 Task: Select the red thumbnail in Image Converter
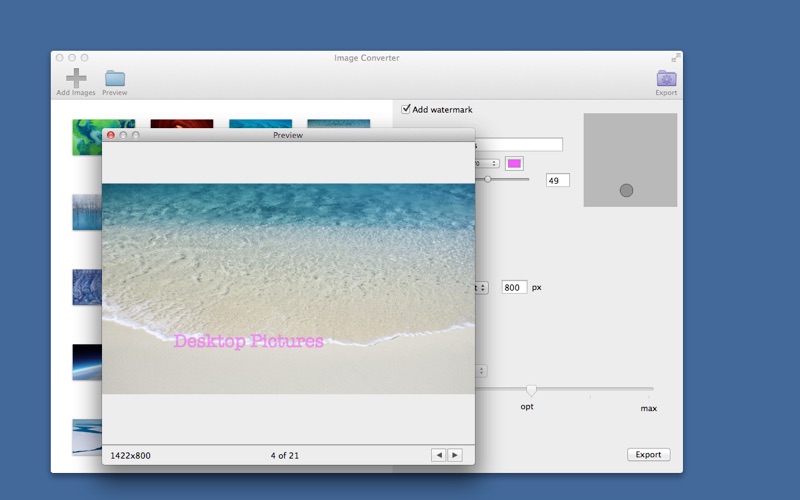pyautogui.click(x=182, y=124)
